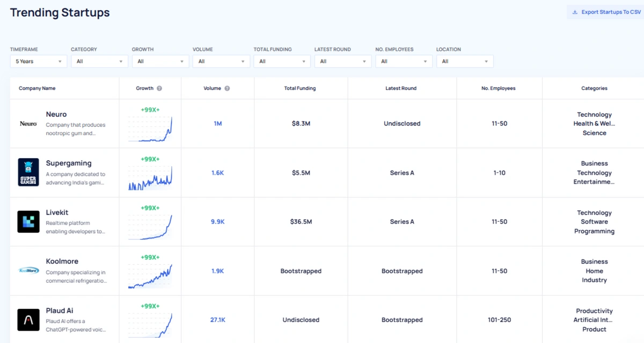Viewport: 644px width, 343px height.
Task: Open the Timeframe 5 Years dropdown
Action: 39,62
